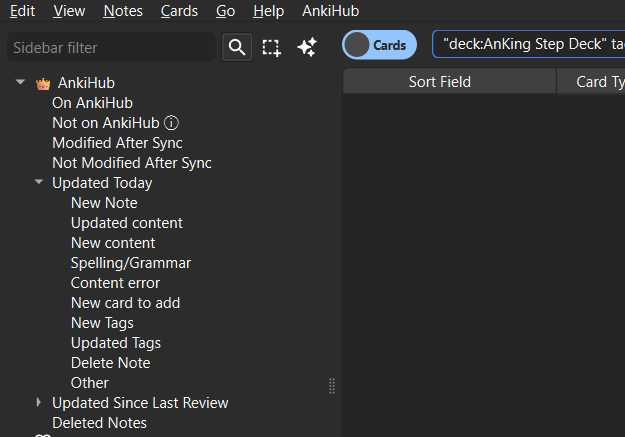Click the sparkle AI icon

tap(307, 47)
